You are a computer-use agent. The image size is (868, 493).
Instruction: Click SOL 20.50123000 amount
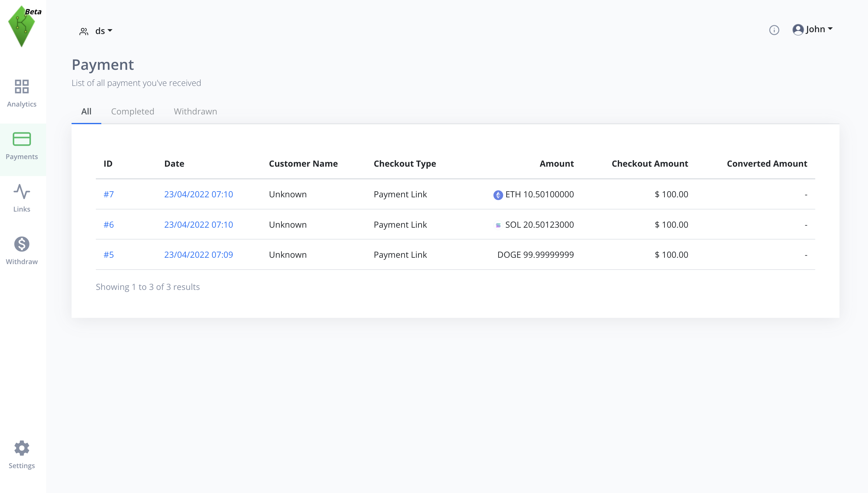540,225
